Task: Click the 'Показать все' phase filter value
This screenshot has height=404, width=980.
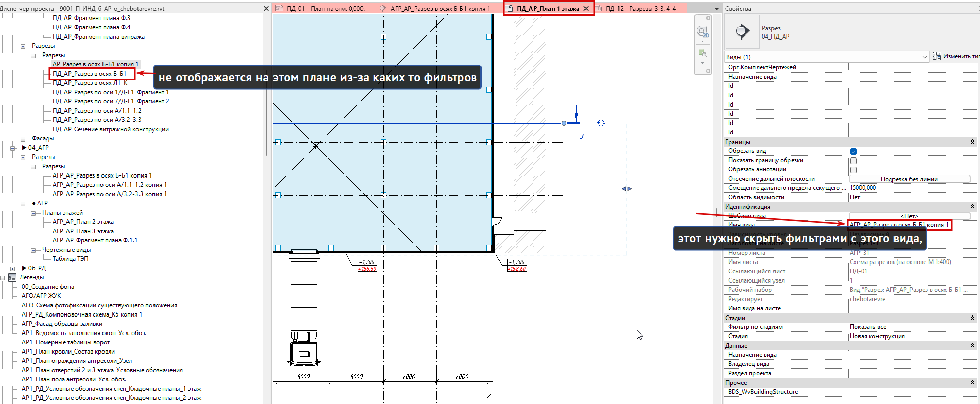Action: coord(910,327)
